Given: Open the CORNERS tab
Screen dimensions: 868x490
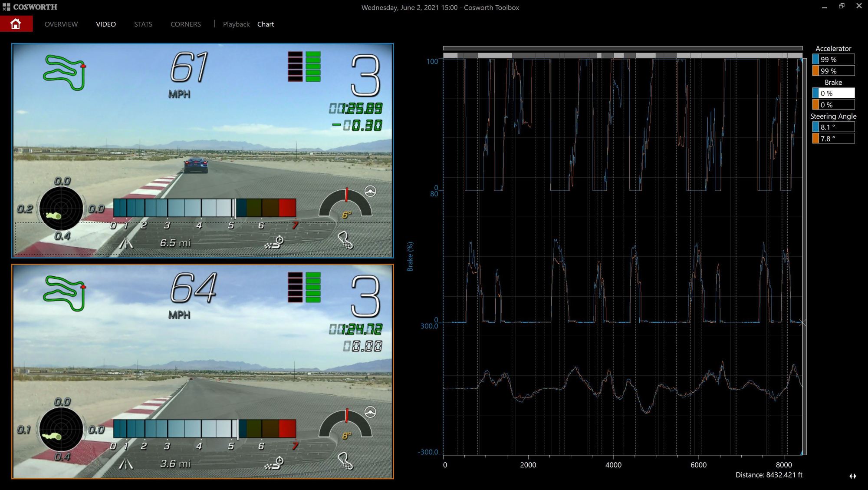Looking at the screenshot, I should (186, 24).
